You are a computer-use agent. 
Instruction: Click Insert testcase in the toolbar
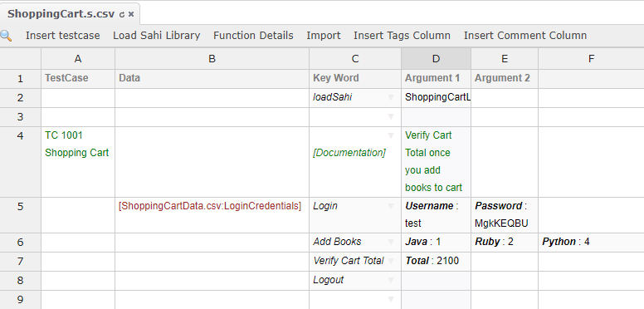tap(63, 36)
